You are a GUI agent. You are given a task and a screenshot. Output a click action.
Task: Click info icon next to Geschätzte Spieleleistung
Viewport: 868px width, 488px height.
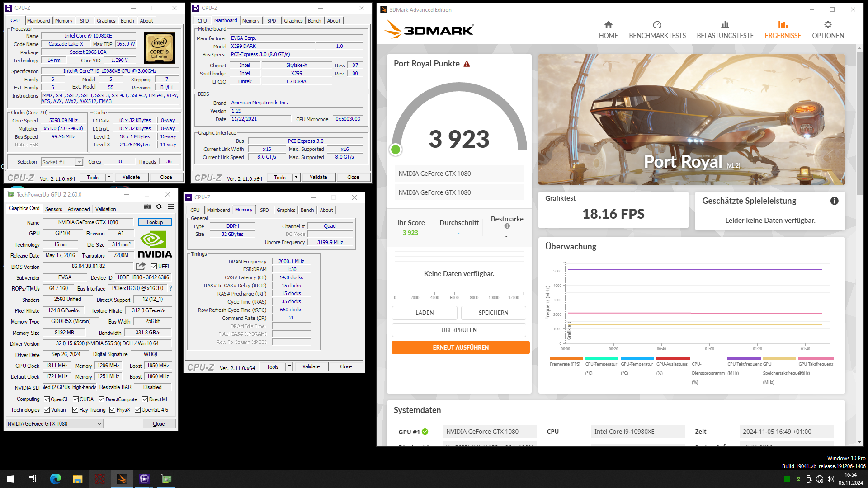(x=834, y=201)
